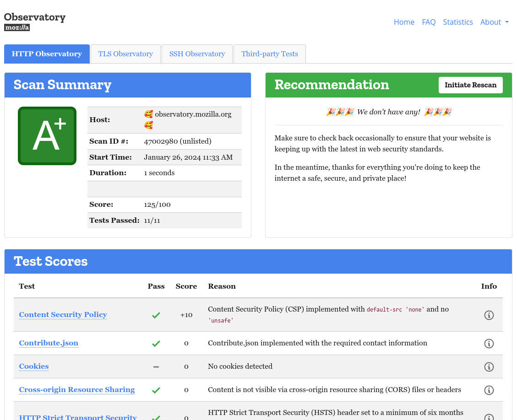
Task: Click the CSP pass checkmark
Action: [x=156, y=315]
